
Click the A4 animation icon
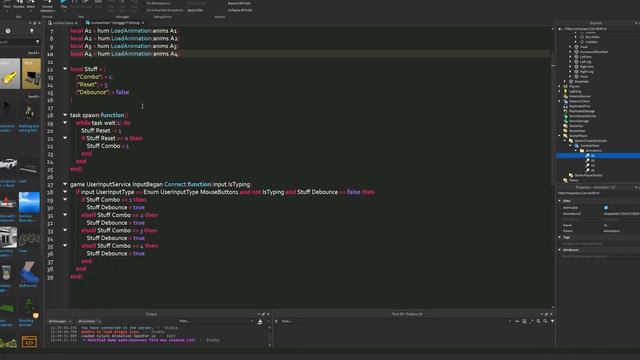click(588, 170)
